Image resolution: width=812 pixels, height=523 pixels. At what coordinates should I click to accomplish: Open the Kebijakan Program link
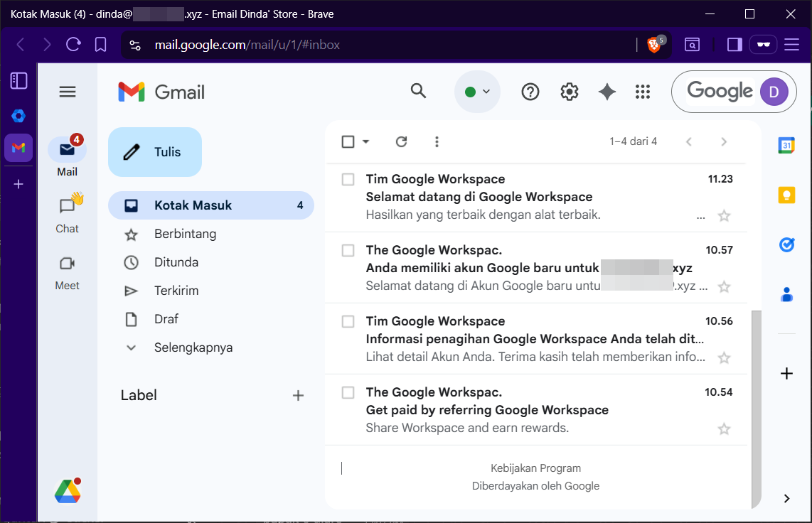point(536,468)
